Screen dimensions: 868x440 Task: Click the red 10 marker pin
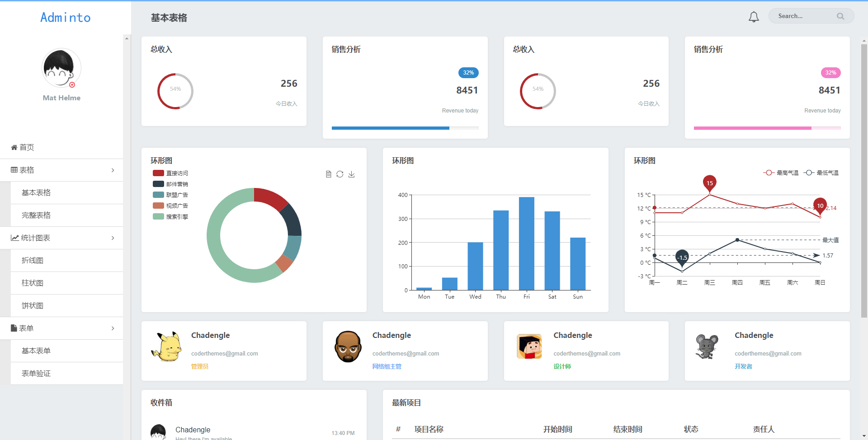click(820, 206)
